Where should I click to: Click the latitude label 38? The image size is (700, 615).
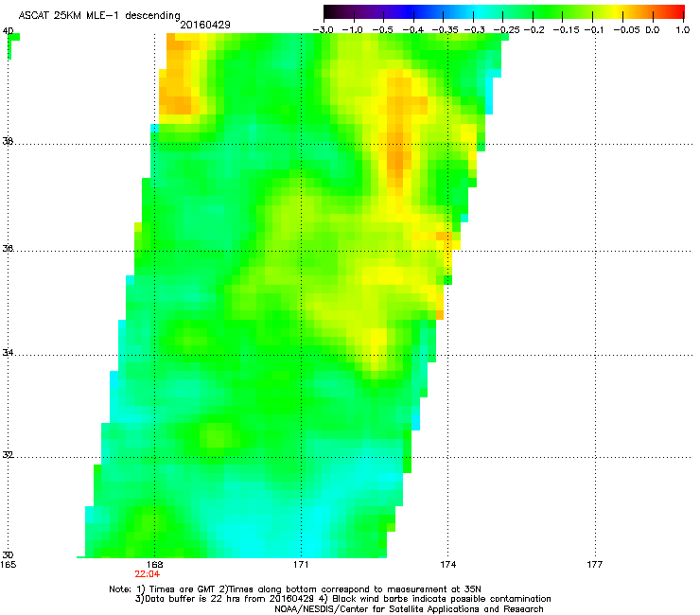[x=8, y=142]
